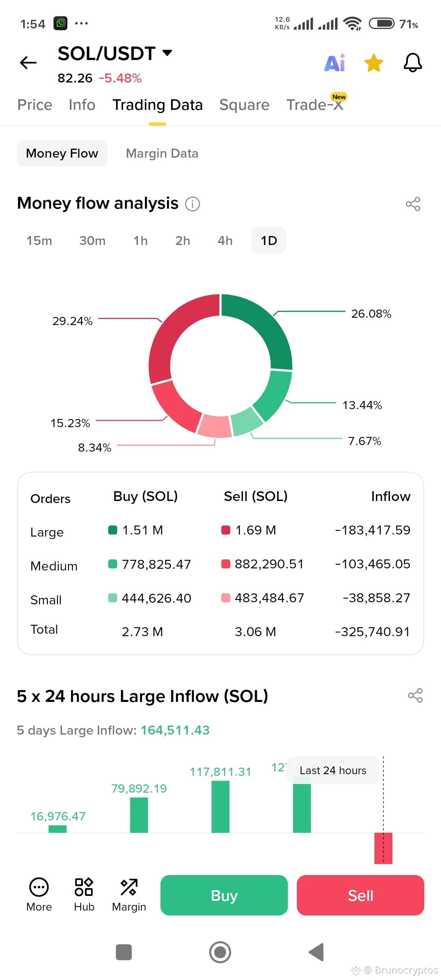441x980 pixels.
Task: Open the AI assistant icon
Action: [335, 63]
